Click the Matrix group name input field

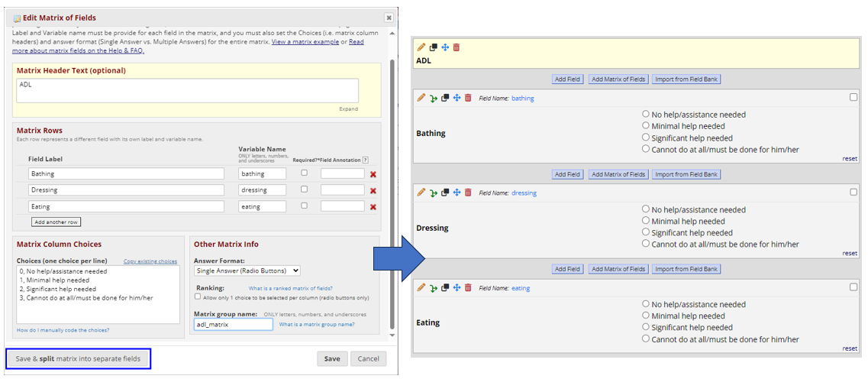pos(233,324)
